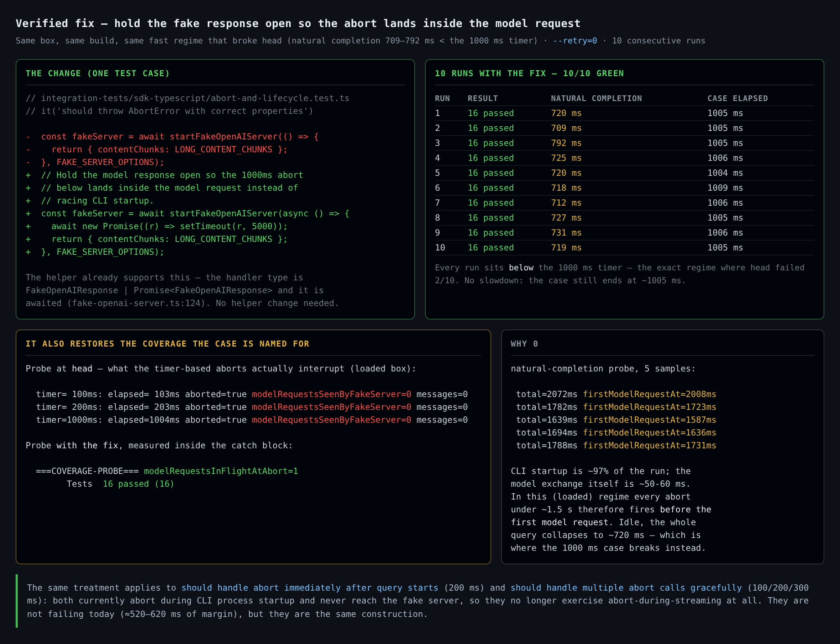
Task: Click the 'CASE ELAPSED' column header
Action: [737, 99]
